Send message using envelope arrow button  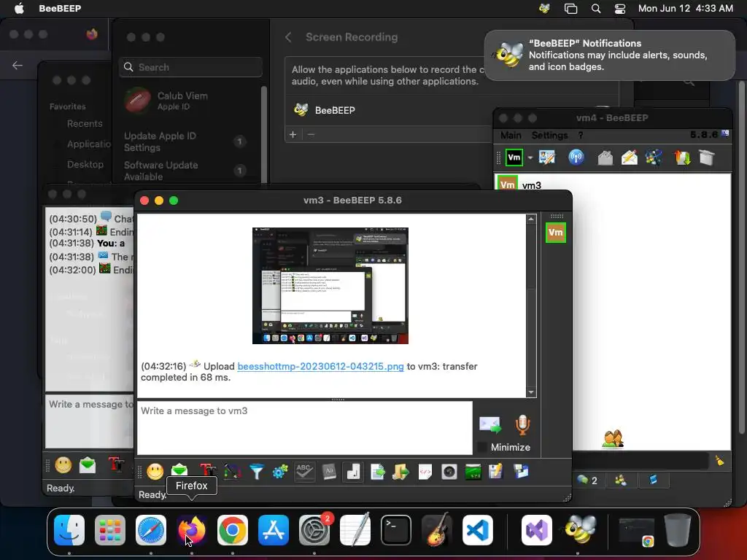tap(490, 425)
